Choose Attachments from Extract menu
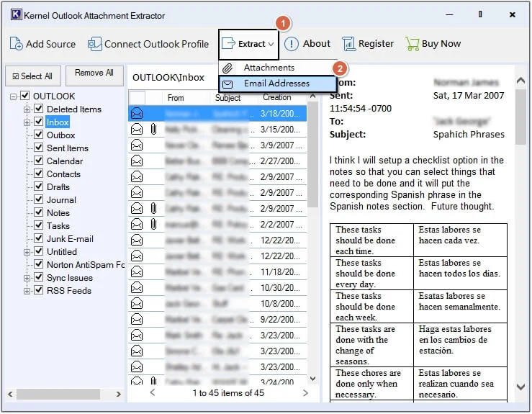Image resolution: width=532 pixels, height=414 pixels. (x=278, y=68)
